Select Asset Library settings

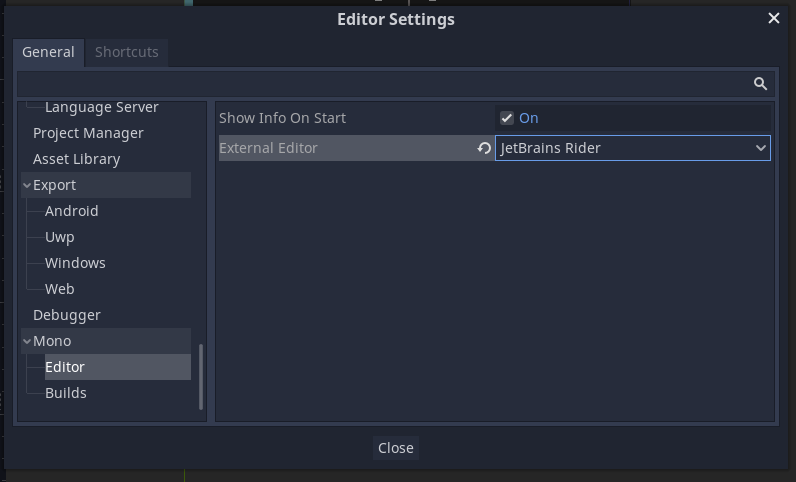coord(77,159)
